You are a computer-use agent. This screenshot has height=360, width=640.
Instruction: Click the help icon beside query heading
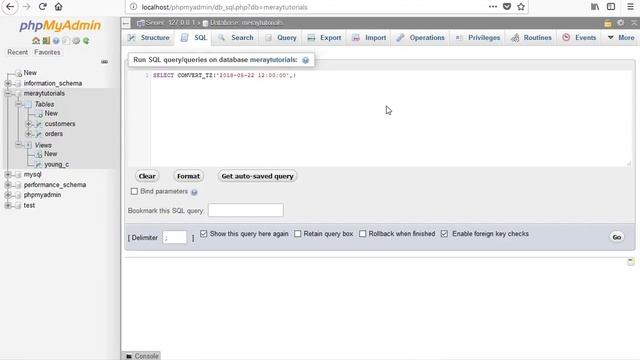[306, 60]
